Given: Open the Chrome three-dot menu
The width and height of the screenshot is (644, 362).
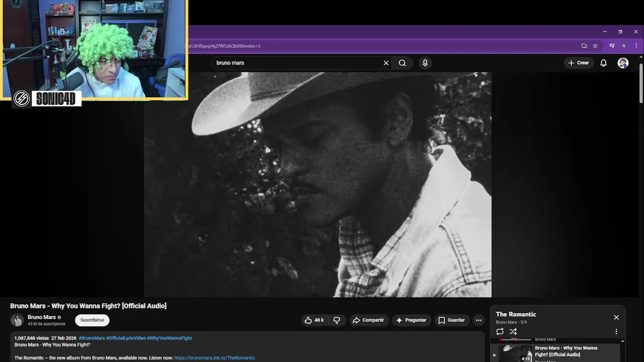Looking at the screenshot, I should tap(636, 46).
